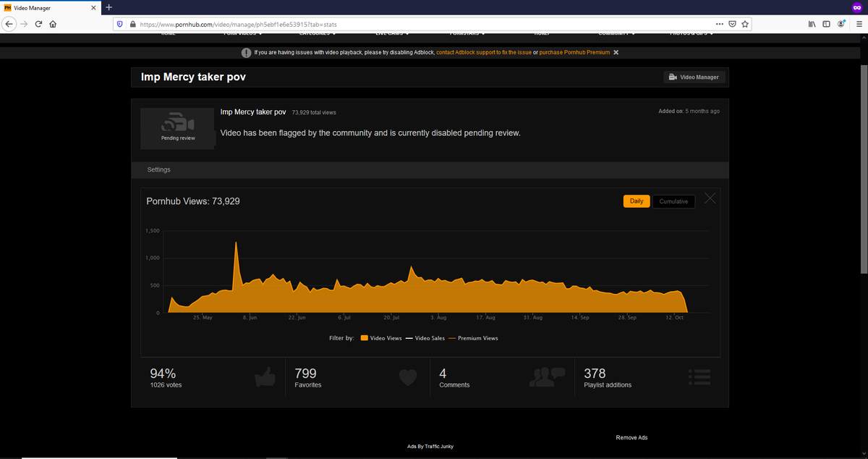Click the Imp Mercy taker pov title link
The image size is (868, 459).
253,112
